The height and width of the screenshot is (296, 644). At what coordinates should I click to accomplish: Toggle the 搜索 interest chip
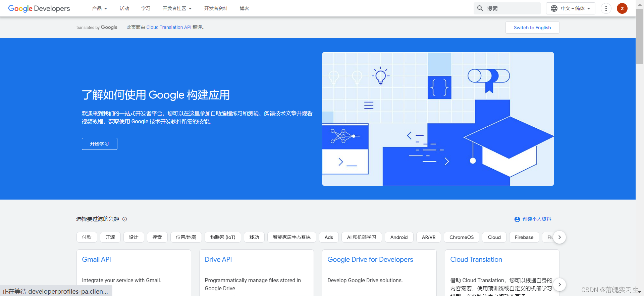click(157, 237)
